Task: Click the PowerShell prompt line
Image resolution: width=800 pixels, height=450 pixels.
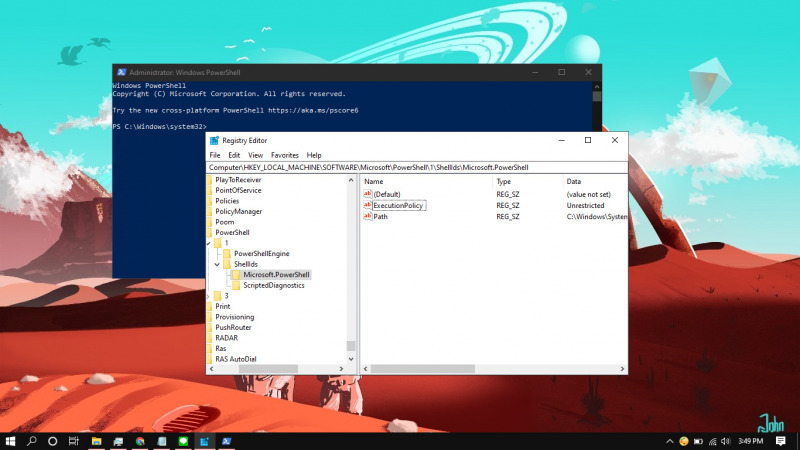Action: click(x=160, y=127)
